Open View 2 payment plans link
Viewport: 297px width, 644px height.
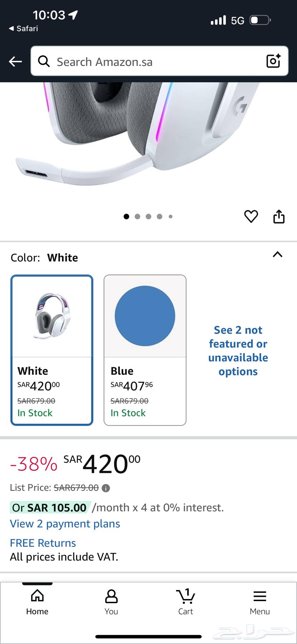(65, 524)
